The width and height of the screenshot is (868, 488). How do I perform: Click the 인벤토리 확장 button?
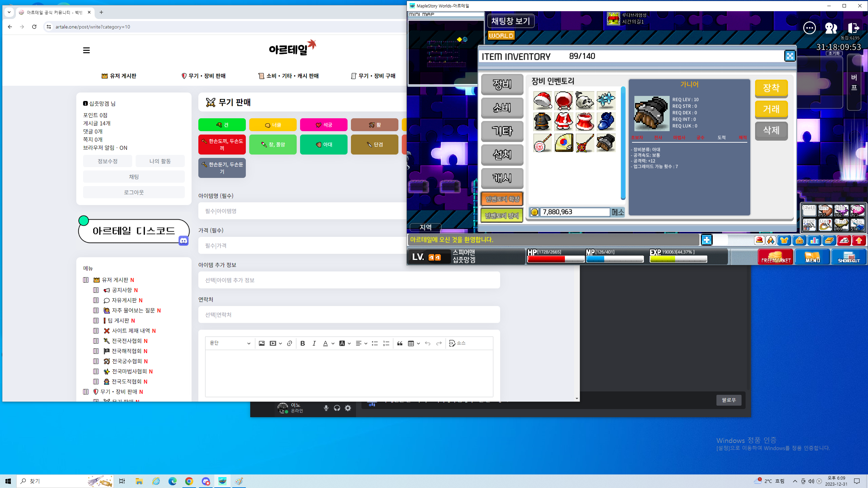click(x=502, y=199)
